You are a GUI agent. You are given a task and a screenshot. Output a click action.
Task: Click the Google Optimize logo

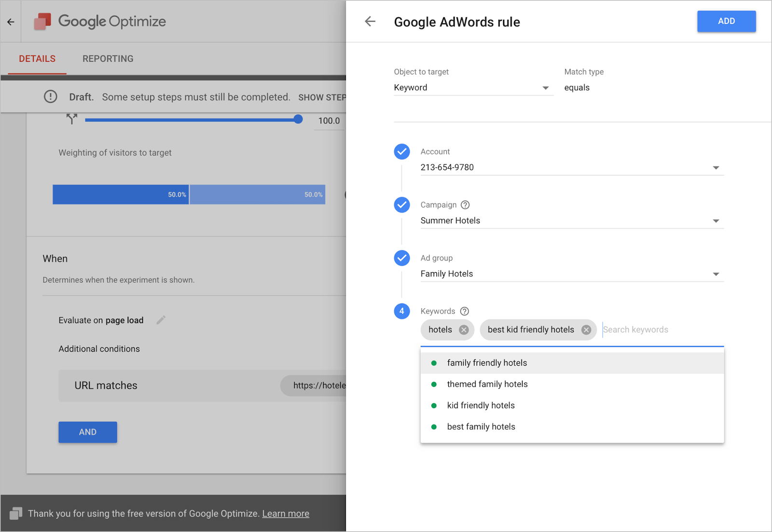[42, 21]
